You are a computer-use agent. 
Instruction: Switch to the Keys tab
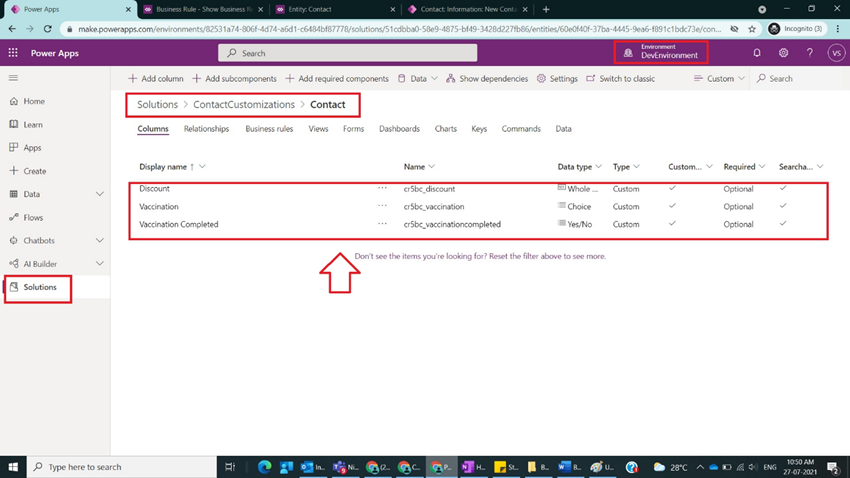(x=479, y=129)
